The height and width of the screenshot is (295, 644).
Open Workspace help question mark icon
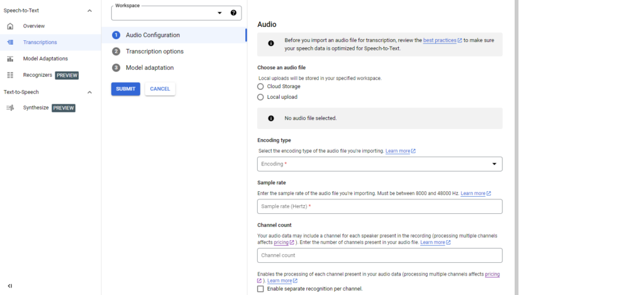point(234,13)
